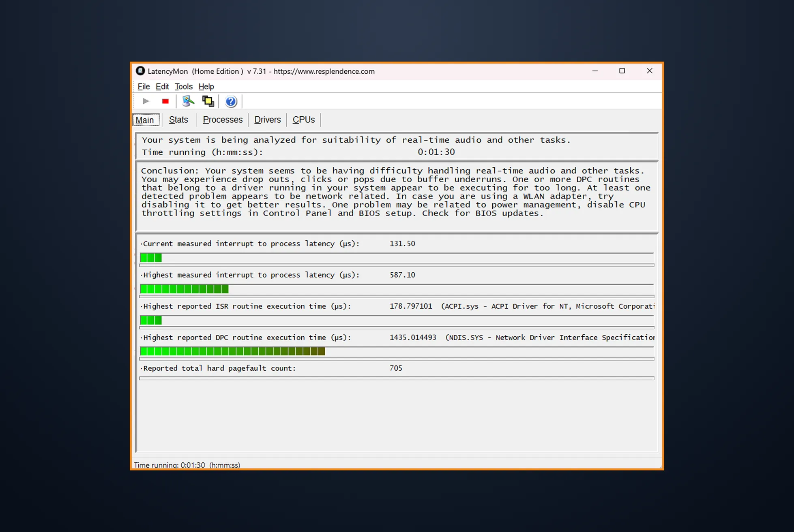794x532 pixels.
Task: Open the Edit menu
Action: [x=162, y=86]
